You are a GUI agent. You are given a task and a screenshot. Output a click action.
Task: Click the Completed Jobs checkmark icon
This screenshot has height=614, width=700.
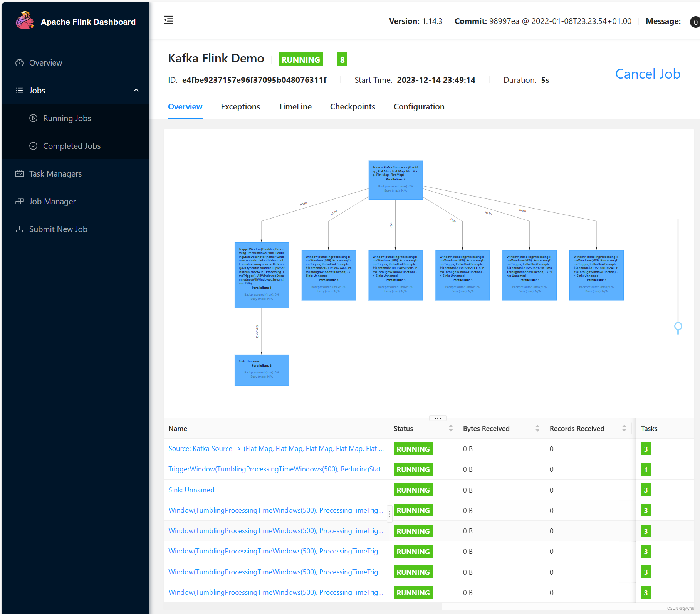[x=34, y=146]
